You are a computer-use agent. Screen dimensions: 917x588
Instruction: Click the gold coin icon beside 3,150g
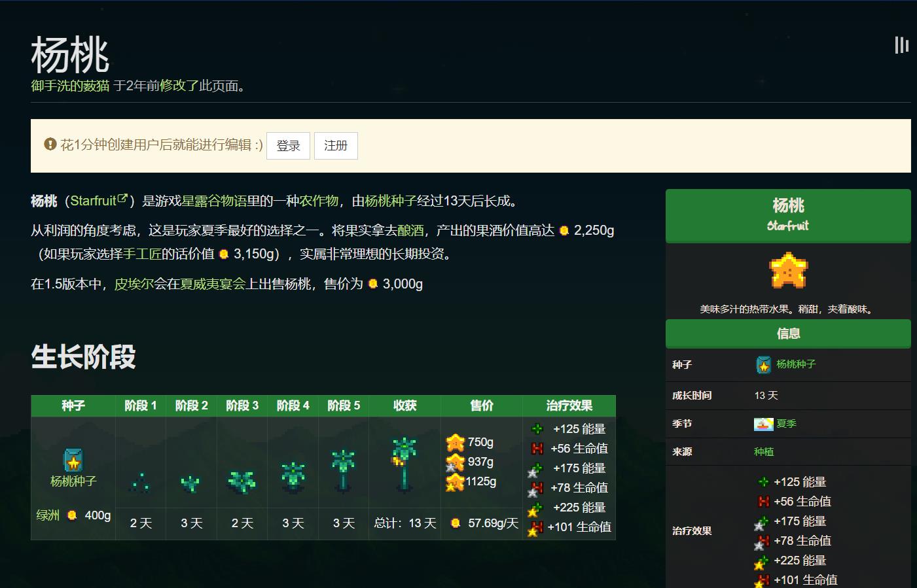224,254
